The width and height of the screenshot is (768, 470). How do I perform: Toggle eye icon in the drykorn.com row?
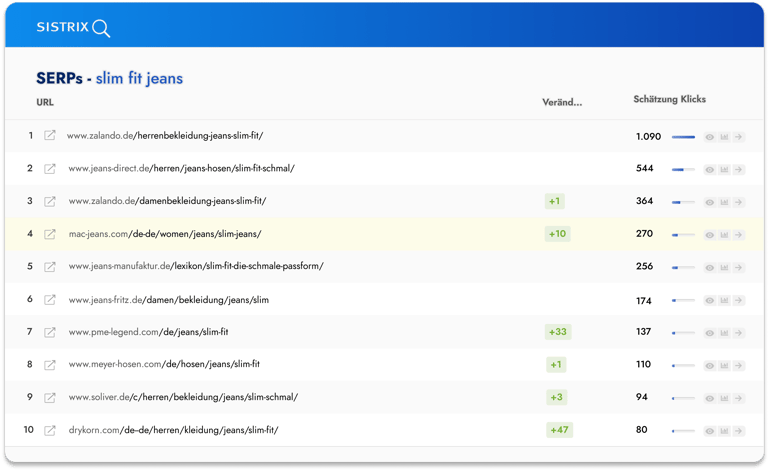pyautogui.click(x=709, y=431)
